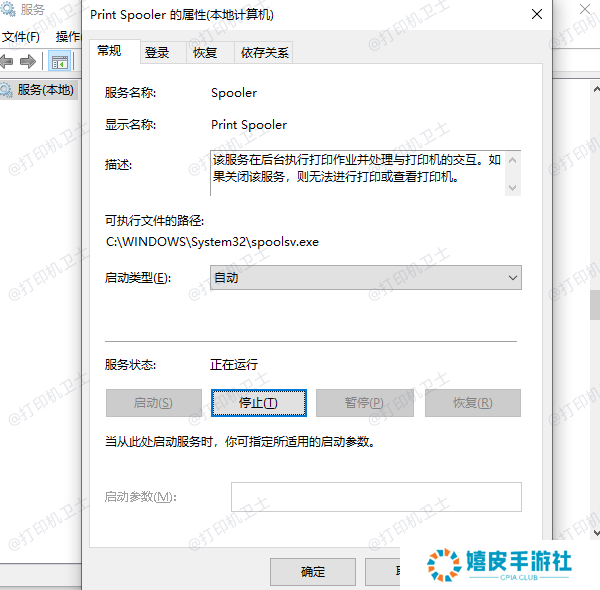Switch to the 恢复 tab
This screenshot has width=600, height=590.
pos(205,52)
